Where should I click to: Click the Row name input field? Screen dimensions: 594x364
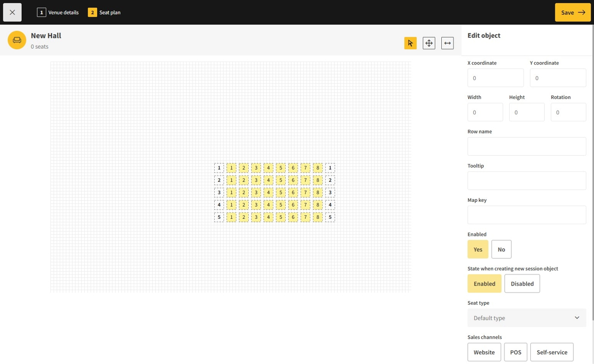click(527, 146)
